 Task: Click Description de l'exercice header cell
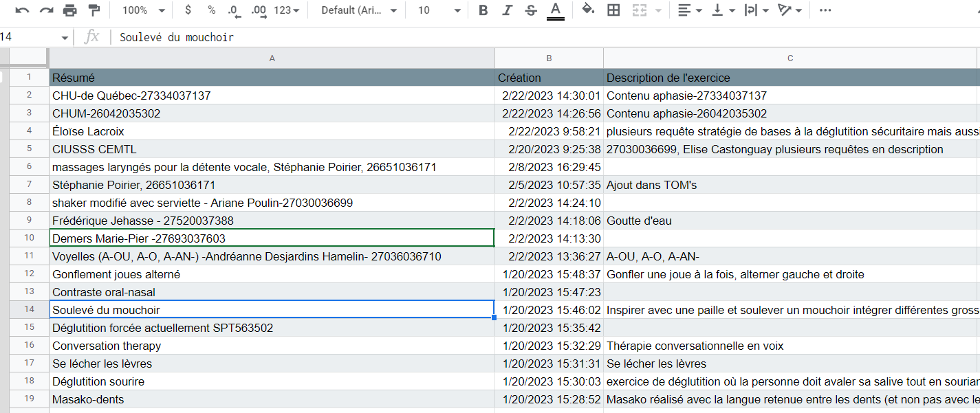tap(790, 78)
